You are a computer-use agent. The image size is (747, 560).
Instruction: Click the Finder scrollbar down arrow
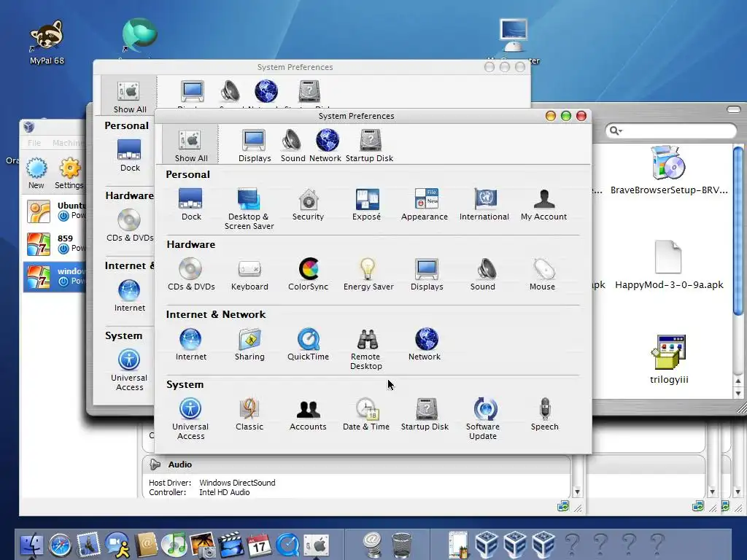[738, 393]
